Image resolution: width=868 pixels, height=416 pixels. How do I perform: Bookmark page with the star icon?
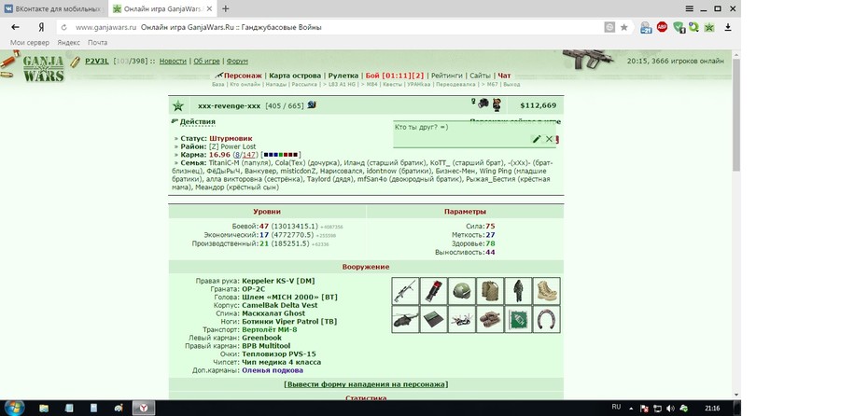[623, 27]
